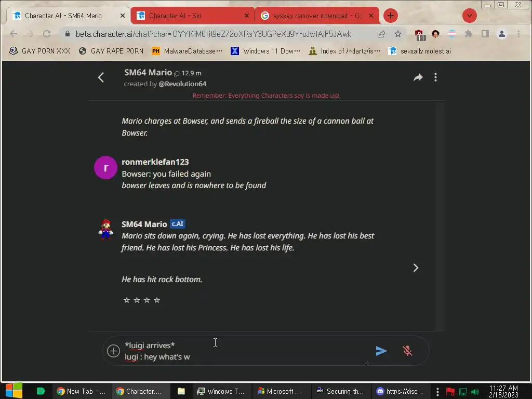Open a new tab with the plus button

pos(391,16)
